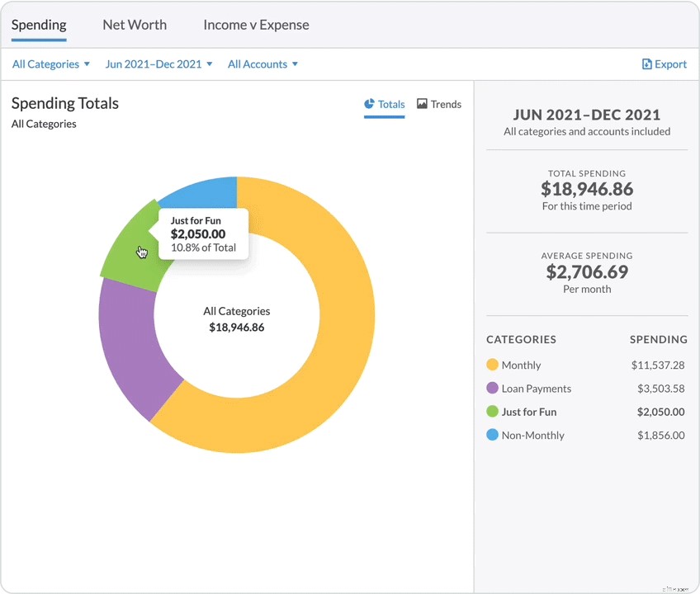Image resolution: width=700 pixels, height=594 pixels.
Task: Select the Totals pie chart icon
Action: (x=369, y=104)
